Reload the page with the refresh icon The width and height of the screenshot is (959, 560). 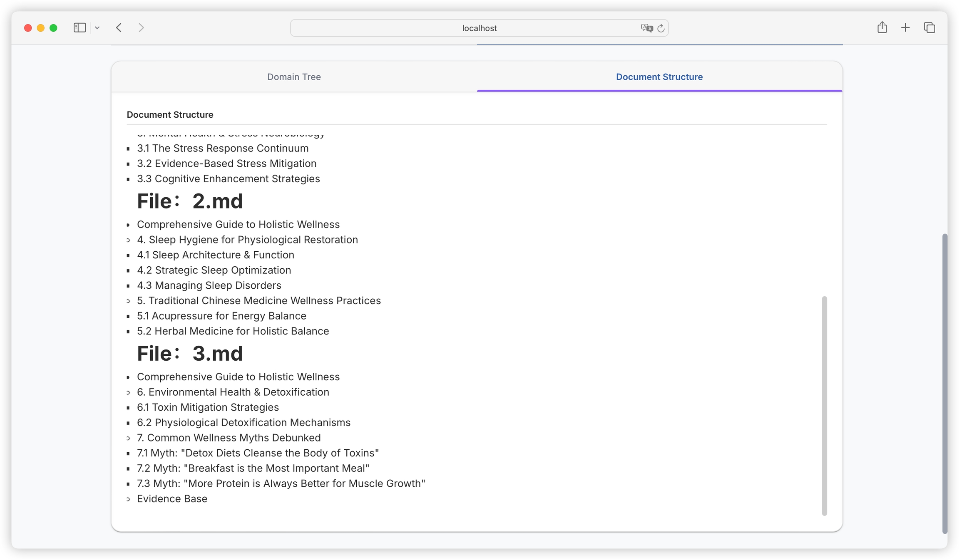(x=661, y=28)
